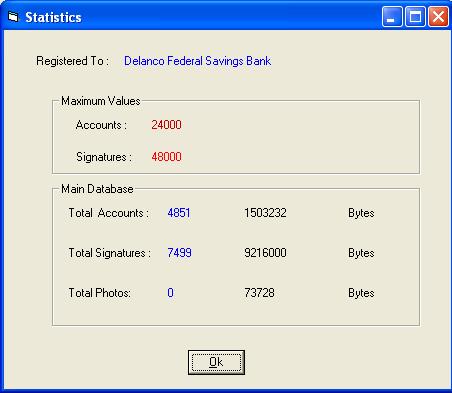Click 'Bytes' in the Total Photos row

[361, 293]
